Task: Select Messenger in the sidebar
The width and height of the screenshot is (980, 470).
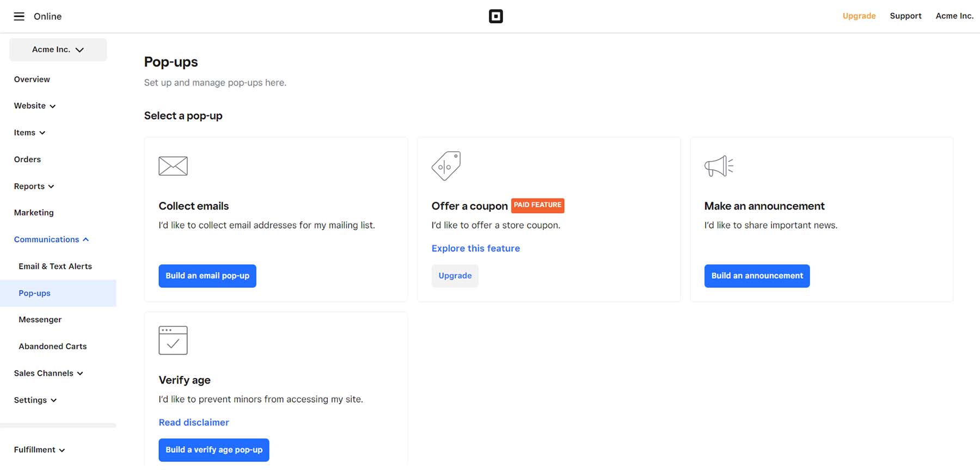Action: [40, 319]
